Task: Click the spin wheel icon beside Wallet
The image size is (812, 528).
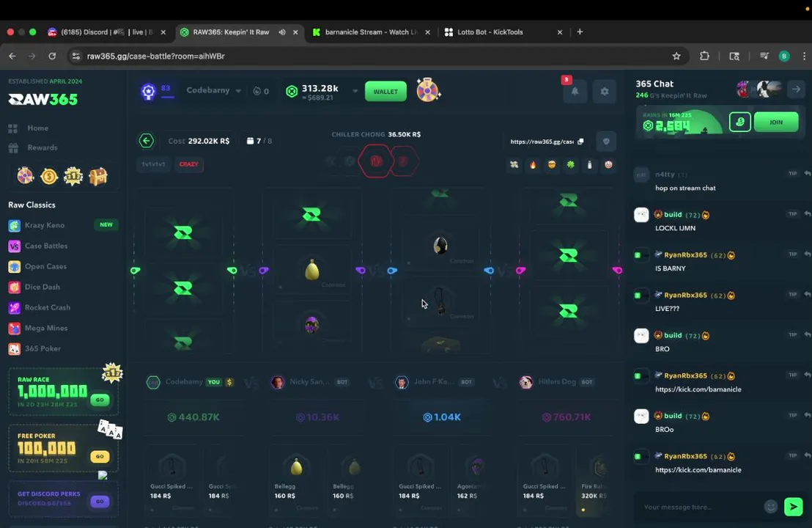Action: click(428, 91)
